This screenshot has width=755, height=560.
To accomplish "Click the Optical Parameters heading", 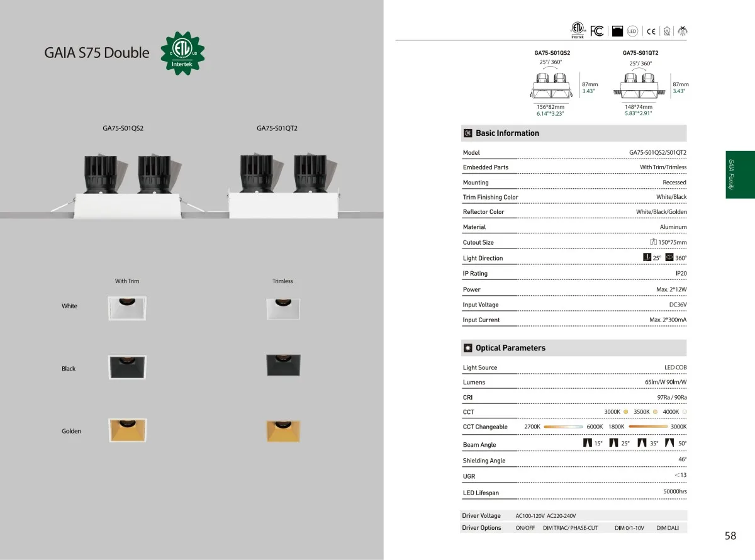I will 510,348.
